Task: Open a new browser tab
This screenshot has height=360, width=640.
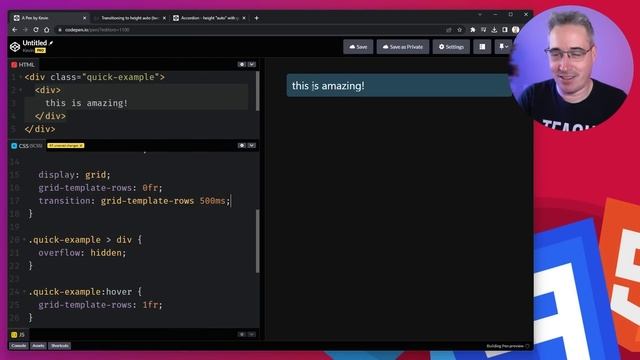Action: pos(256,18)
